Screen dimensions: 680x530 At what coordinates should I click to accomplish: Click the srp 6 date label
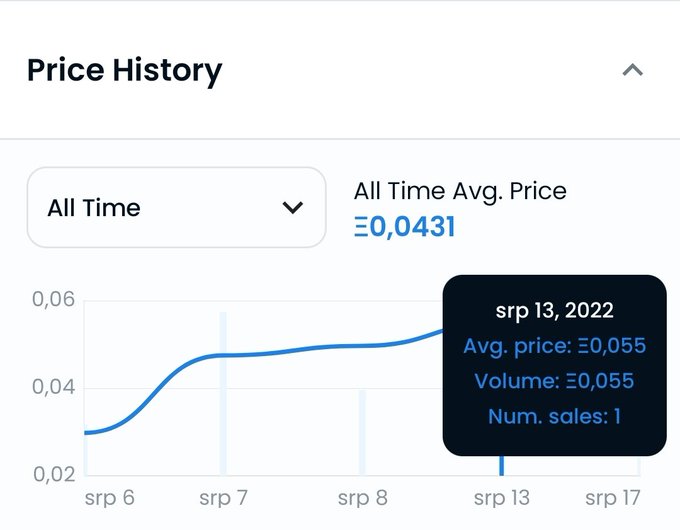pos(111,497)
